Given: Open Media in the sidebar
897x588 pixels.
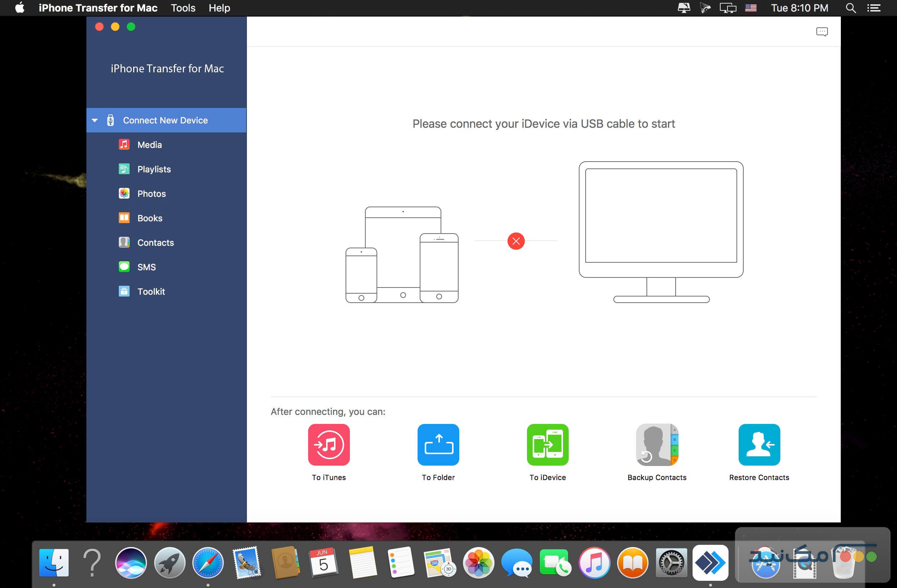Looking at the screenshot, I should (149, 145).
